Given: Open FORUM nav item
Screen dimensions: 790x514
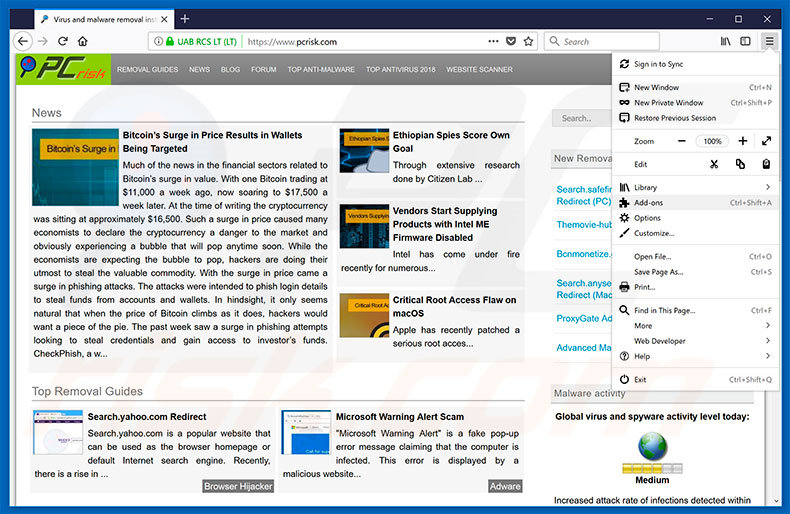Looking at the screenshot, I should coord(264,70).
